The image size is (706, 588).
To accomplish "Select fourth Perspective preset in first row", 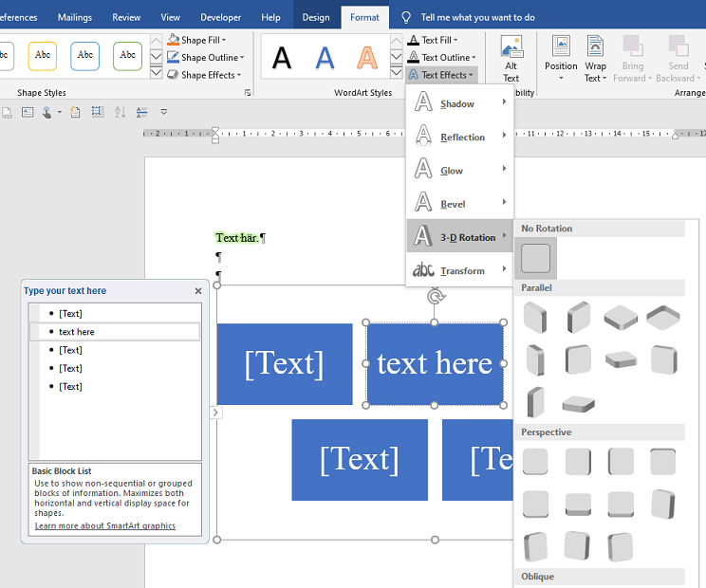I will click(x=662, y=462).
